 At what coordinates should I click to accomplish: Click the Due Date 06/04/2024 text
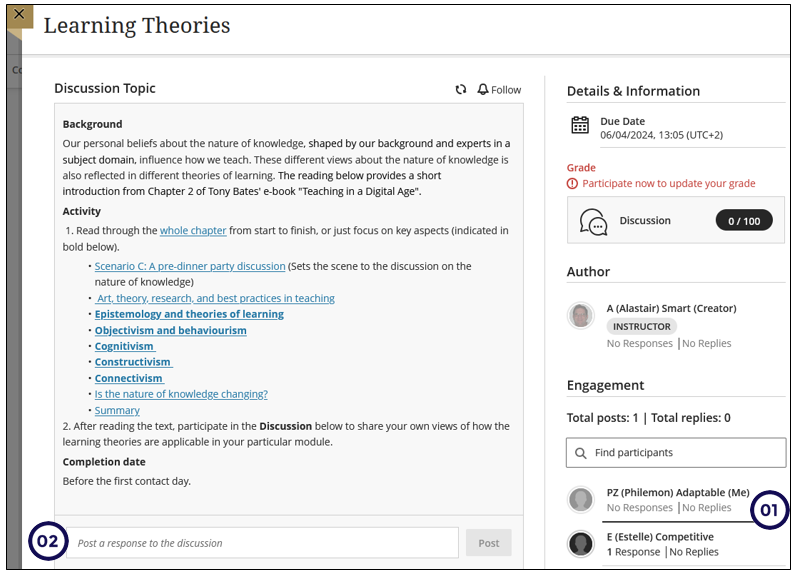coord(661,135)
